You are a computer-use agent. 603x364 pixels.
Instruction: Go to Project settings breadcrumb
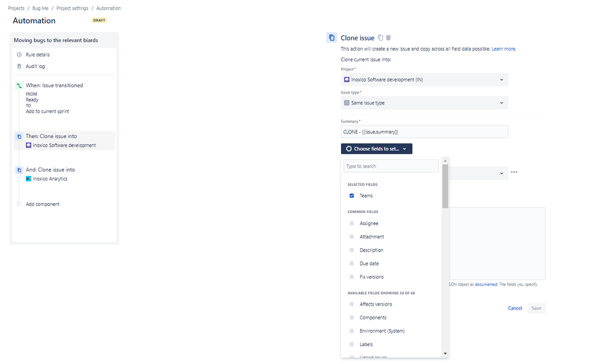click(72, 8)
